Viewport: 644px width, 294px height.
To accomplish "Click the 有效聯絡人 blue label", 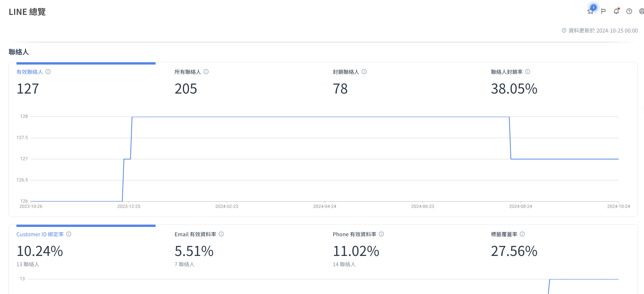I will [30, 72].
